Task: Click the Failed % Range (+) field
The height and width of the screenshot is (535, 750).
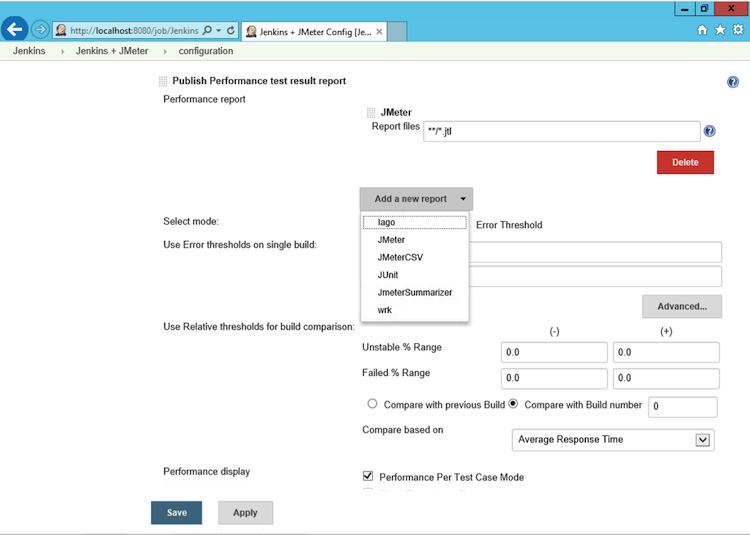Action: 666,378
